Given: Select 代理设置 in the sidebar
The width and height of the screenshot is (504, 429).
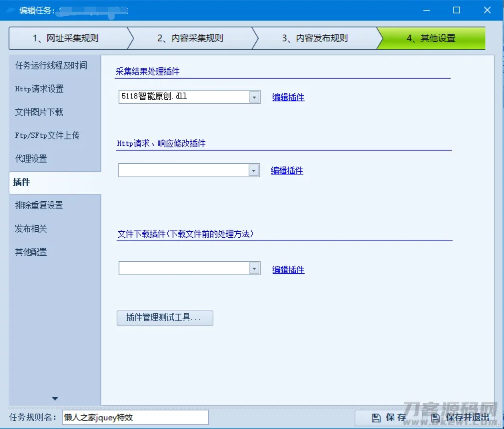Looking at the screenshot, I should (31, 159).
